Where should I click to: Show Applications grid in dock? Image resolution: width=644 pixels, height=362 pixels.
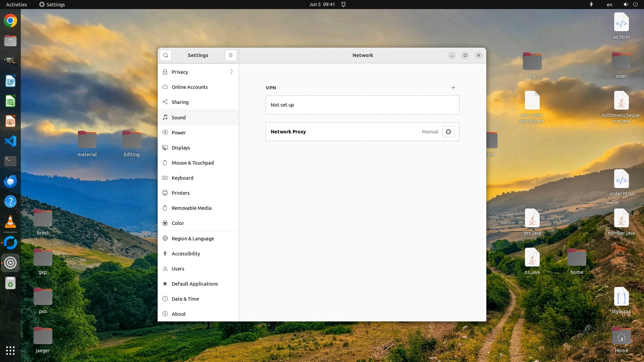tap(10, 351)
